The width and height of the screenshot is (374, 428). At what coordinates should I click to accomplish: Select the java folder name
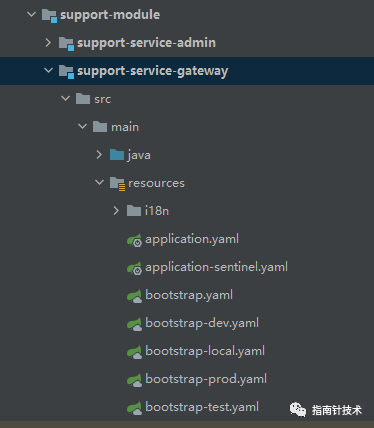[x=139, y=155]
